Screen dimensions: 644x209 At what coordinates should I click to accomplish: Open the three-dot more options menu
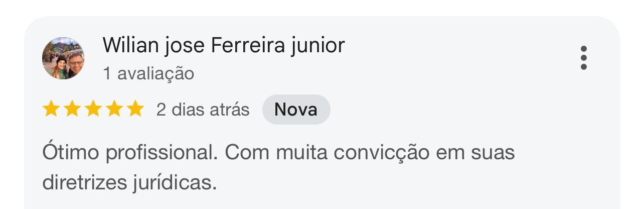583,58
